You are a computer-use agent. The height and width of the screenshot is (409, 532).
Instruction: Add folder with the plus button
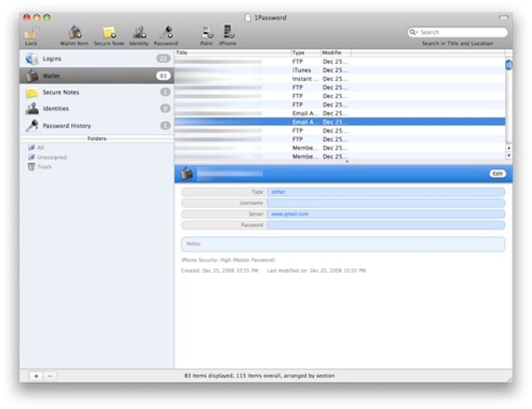tap(36, 376)
